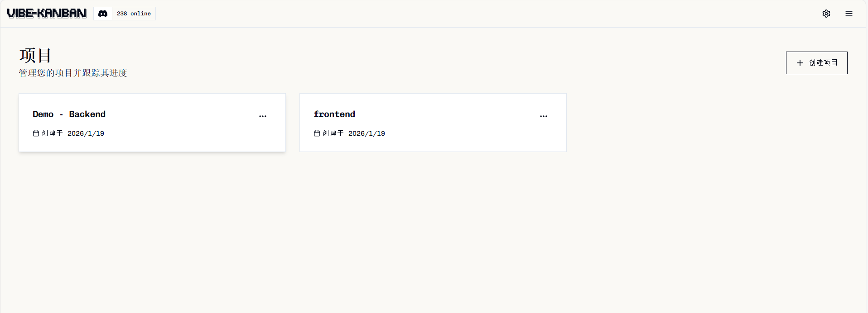
Task: Open more options for frontend project
Action: [x=544, y=116]
